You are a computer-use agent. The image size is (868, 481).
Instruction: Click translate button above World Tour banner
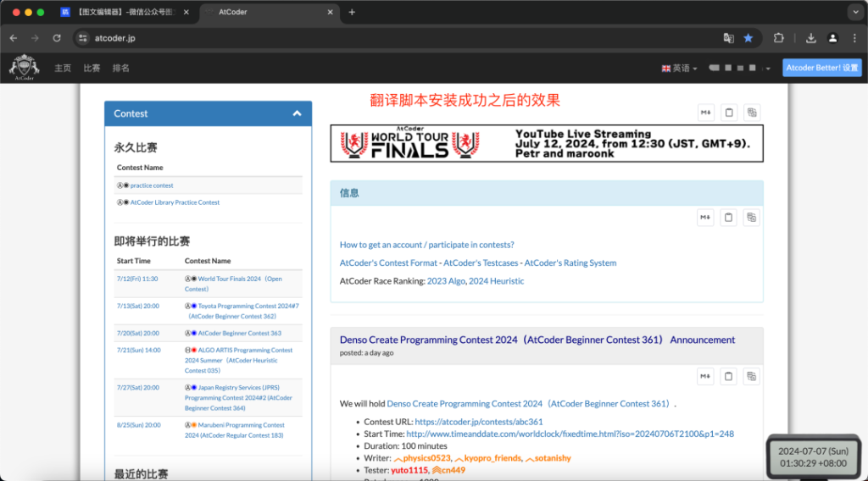click(x=752, y=113)
